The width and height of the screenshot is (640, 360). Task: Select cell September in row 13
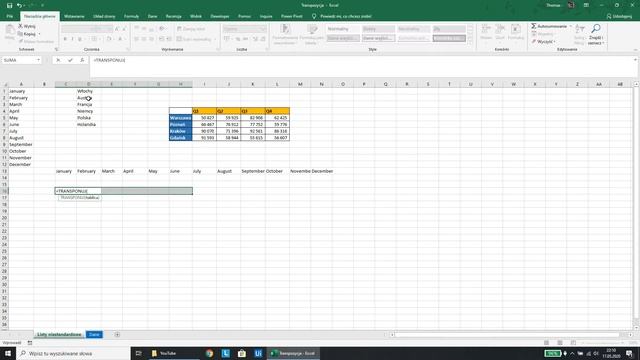253,171
